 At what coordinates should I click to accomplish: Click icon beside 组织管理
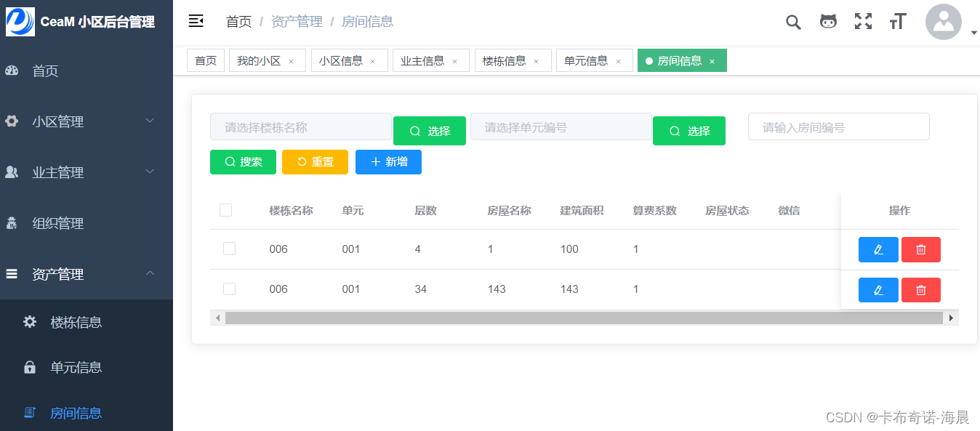[12, 223]
